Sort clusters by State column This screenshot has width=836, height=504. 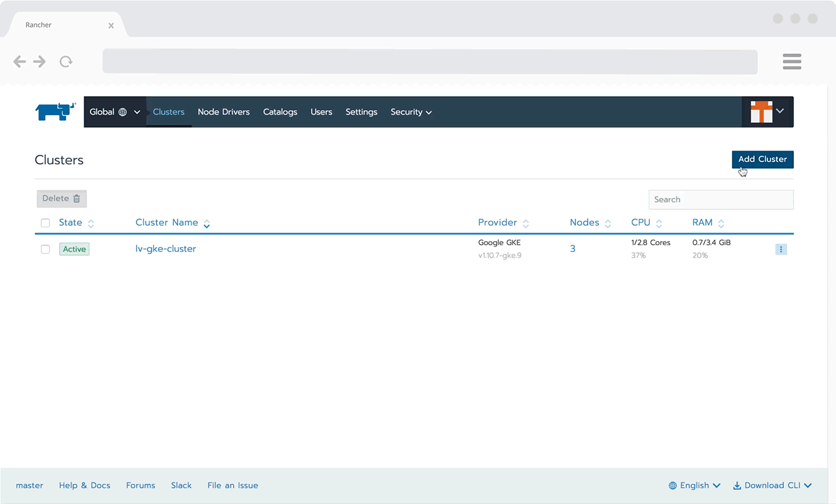(77, 223)
